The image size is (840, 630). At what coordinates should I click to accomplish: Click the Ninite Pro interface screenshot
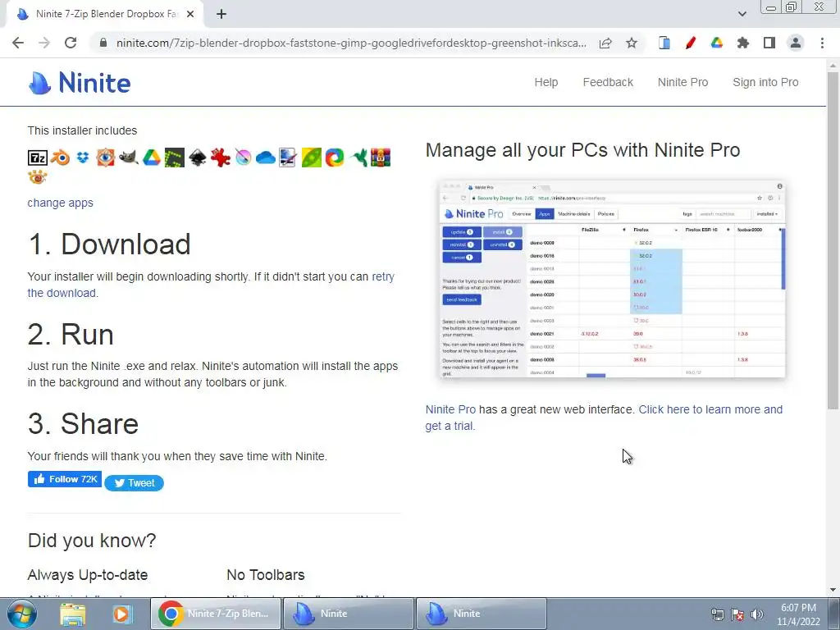[612, 279]
